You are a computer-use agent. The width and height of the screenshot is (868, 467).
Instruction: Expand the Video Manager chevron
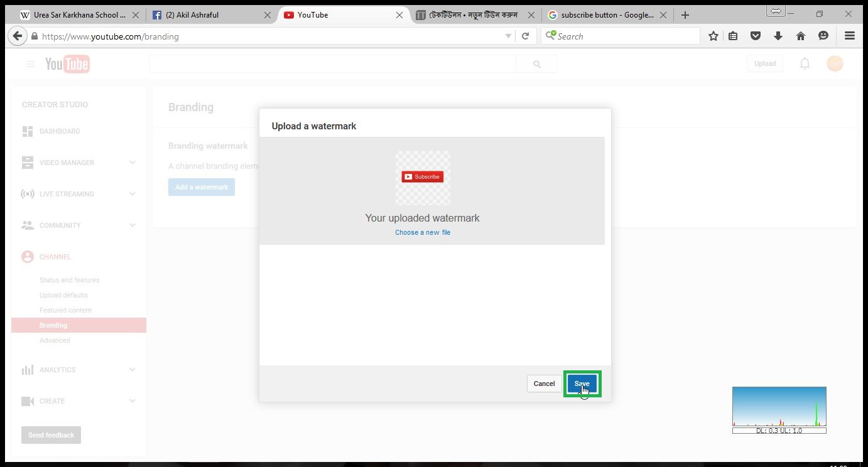click(133, 163)
